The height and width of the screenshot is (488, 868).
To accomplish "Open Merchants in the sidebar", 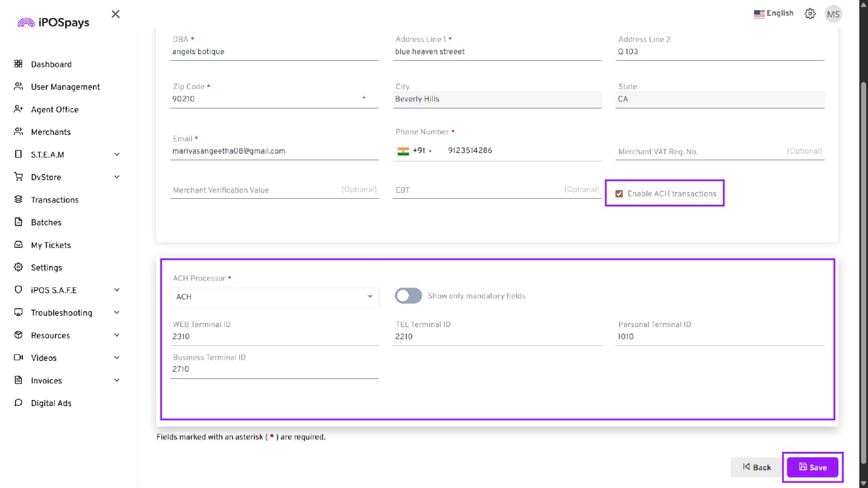I will 51,132.
